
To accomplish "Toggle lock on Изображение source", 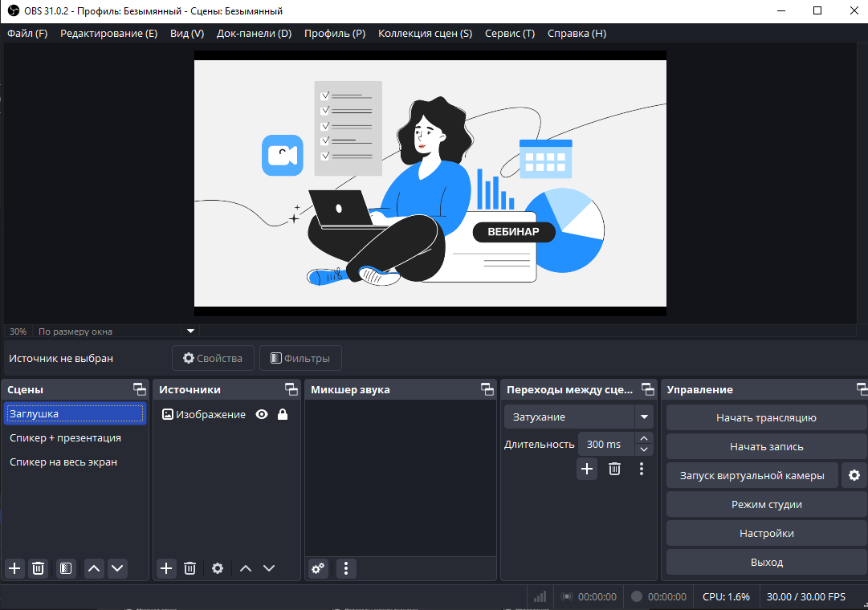I will (283, 414).
